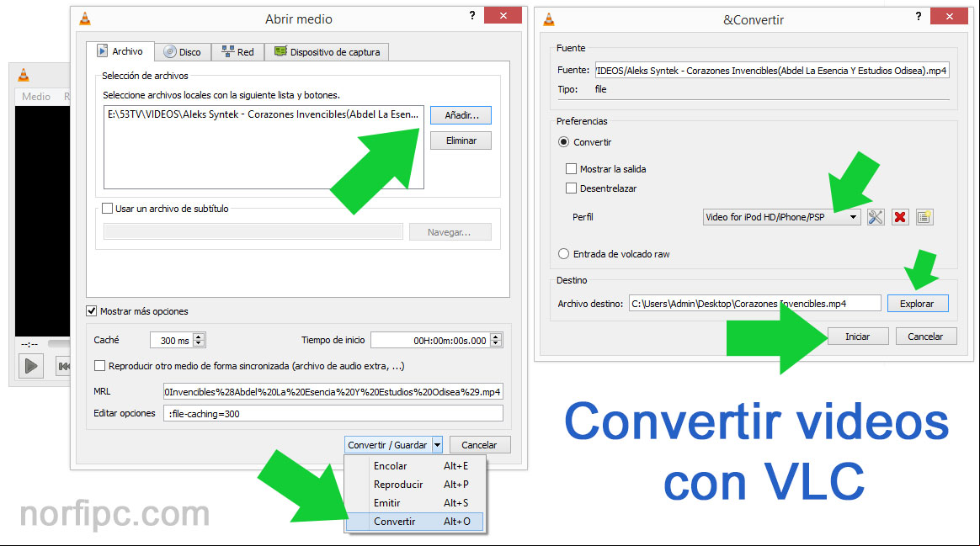Switch to the Disco tab
The image size is (980, 546).
pos(182,52)
